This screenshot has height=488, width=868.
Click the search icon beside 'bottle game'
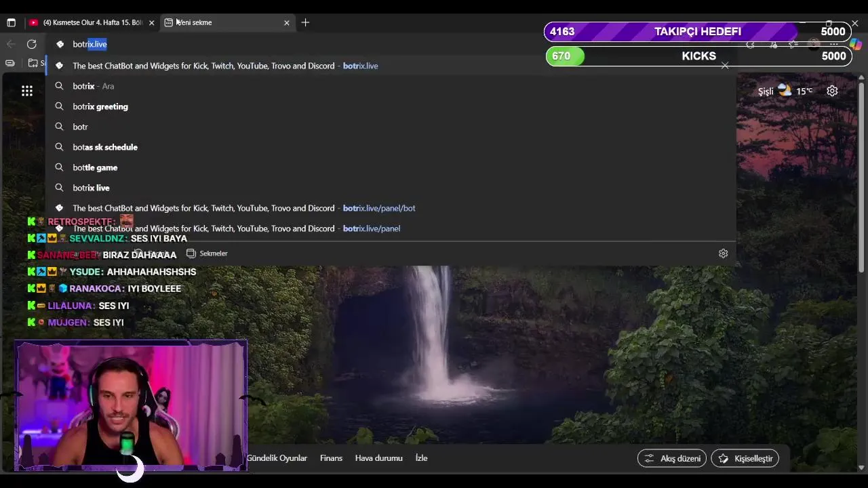[59, 167]
